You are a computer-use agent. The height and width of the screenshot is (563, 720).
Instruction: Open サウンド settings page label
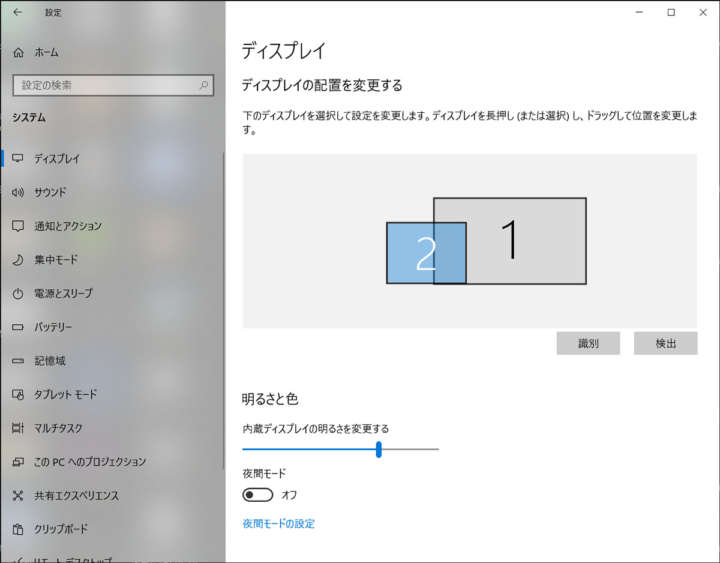[x=50, y=192]
